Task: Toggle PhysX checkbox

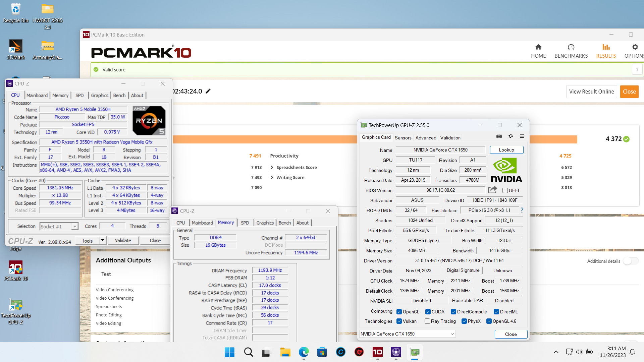Action: tap(464, 321)
